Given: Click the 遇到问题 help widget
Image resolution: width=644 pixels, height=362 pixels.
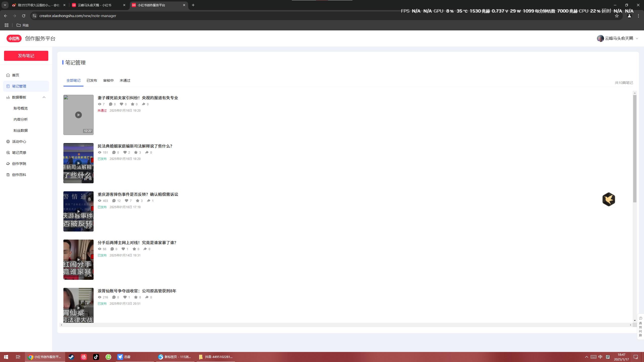Looking at the screenshot, I should coord(640,327).
